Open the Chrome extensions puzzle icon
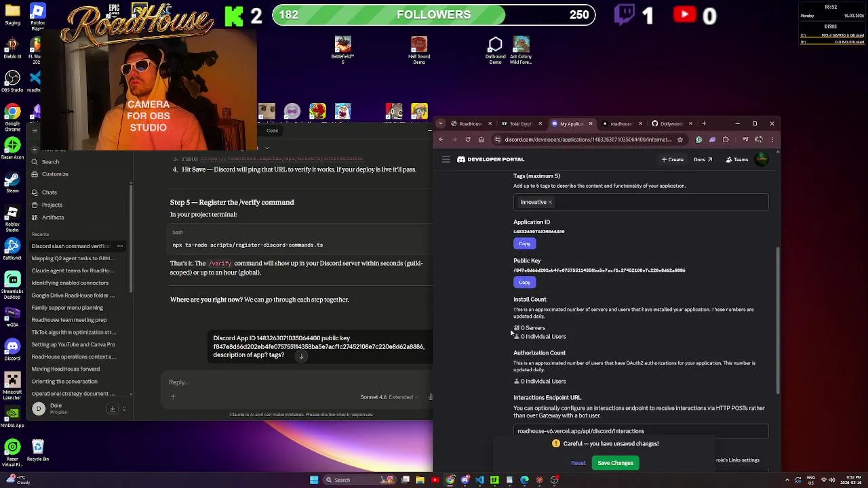Image resolution: width=868 pixels, height=488 pixels. coord(726,140)
